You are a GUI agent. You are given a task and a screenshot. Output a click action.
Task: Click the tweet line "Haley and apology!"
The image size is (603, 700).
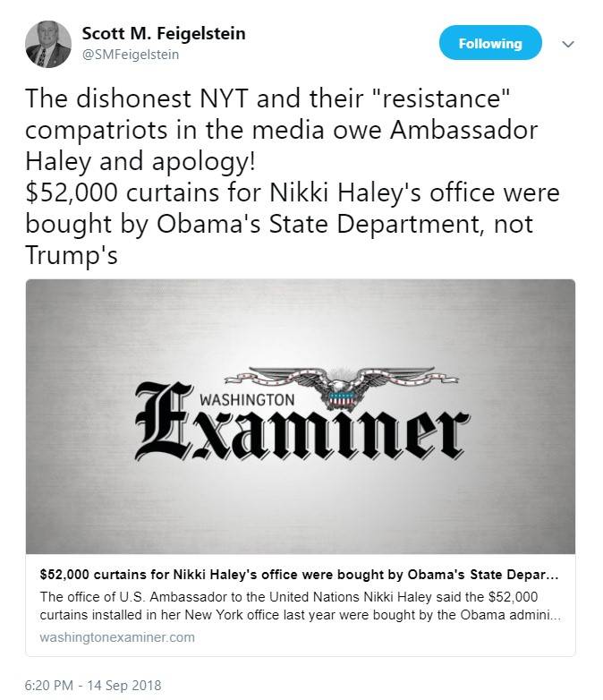tap(140, 161)
